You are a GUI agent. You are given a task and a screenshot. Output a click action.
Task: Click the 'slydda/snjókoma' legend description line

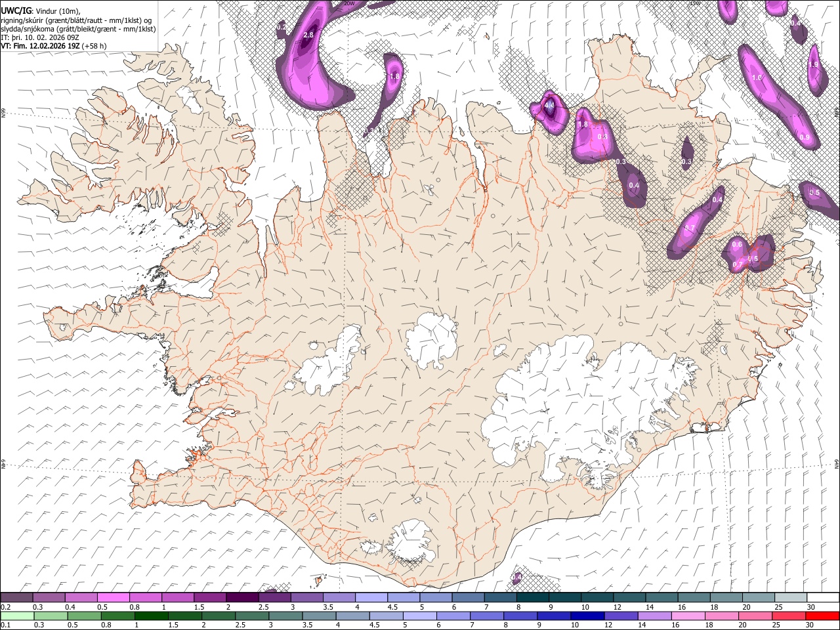(78, 28)
